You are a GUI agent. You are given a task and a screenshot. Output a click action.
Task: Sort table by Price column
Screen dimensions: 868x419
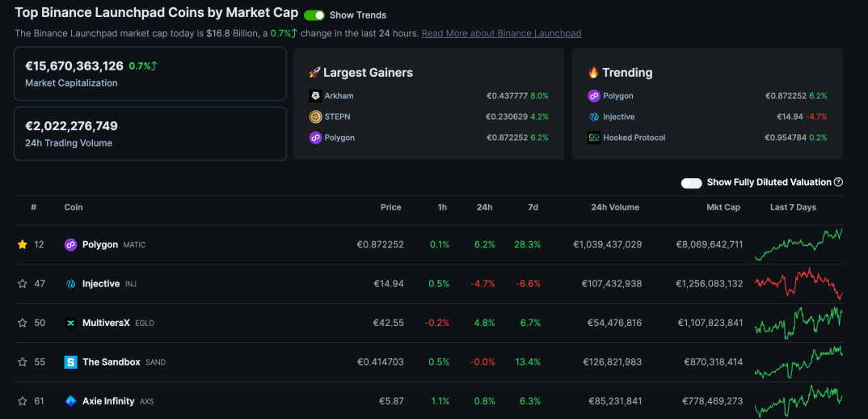point(391,207)
